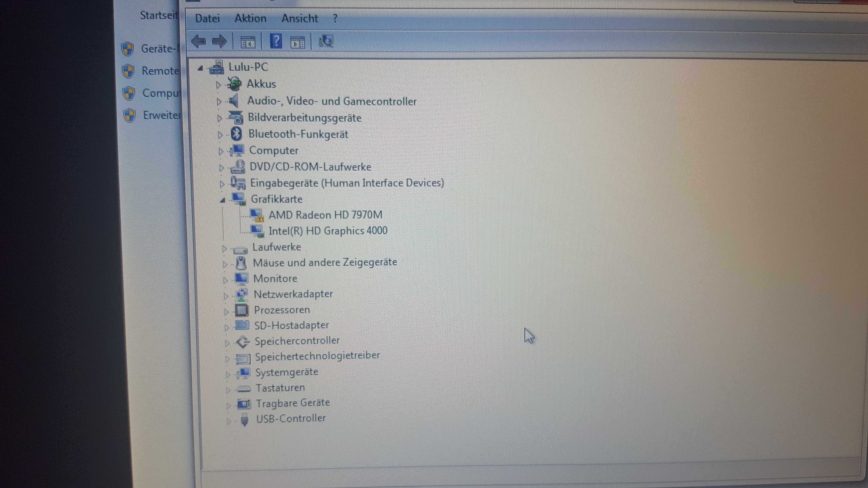Expand the Computer category

click(221, 151)
